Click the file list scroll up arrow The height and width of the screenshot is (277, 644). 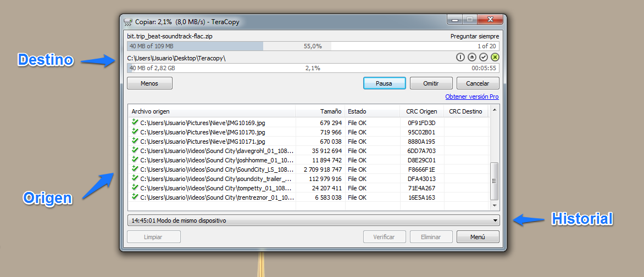coord(495,110)
